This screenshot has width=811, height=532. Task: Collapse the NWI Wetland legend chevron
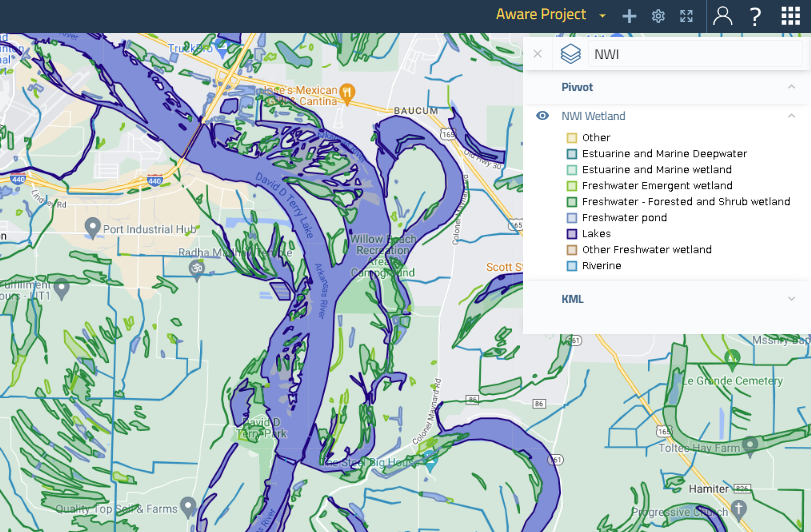point(791,116)
